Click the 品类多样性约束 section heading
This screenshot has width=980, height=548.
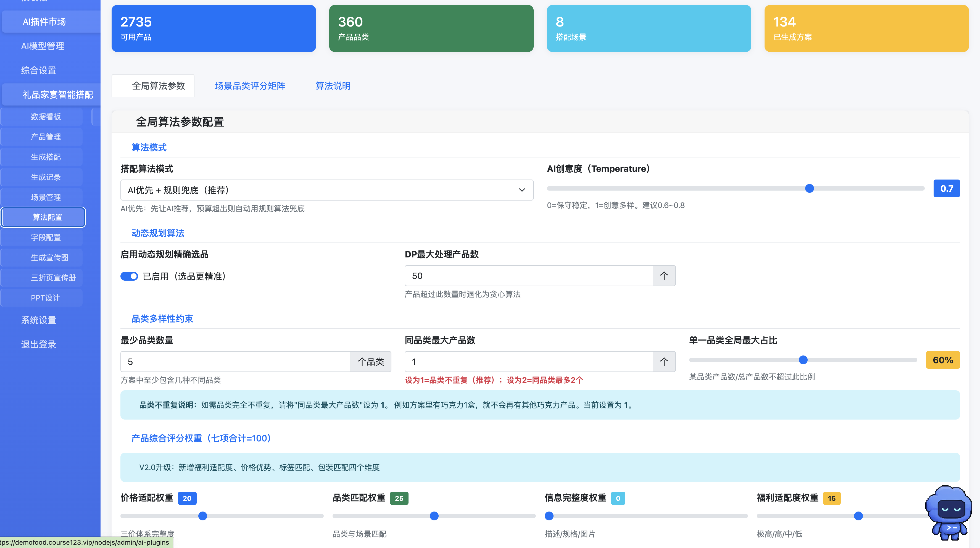click(162, 318)
